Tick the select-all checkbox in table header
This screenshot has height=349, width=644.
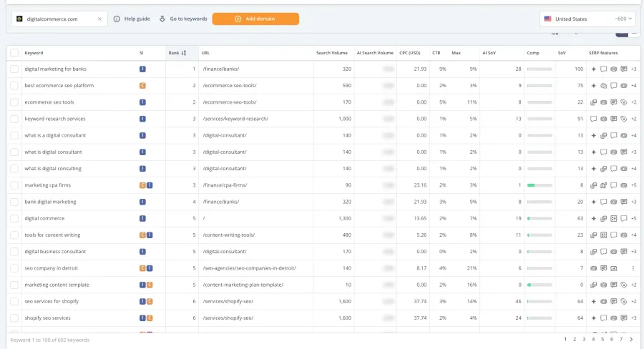14,53
